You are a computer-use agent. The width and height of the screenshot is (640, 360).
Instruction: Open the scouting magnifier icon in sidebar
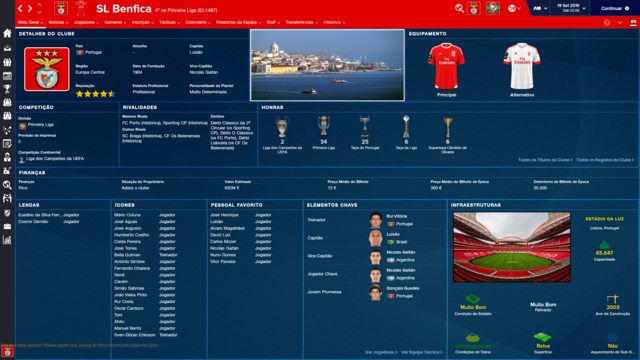(7, 185)
